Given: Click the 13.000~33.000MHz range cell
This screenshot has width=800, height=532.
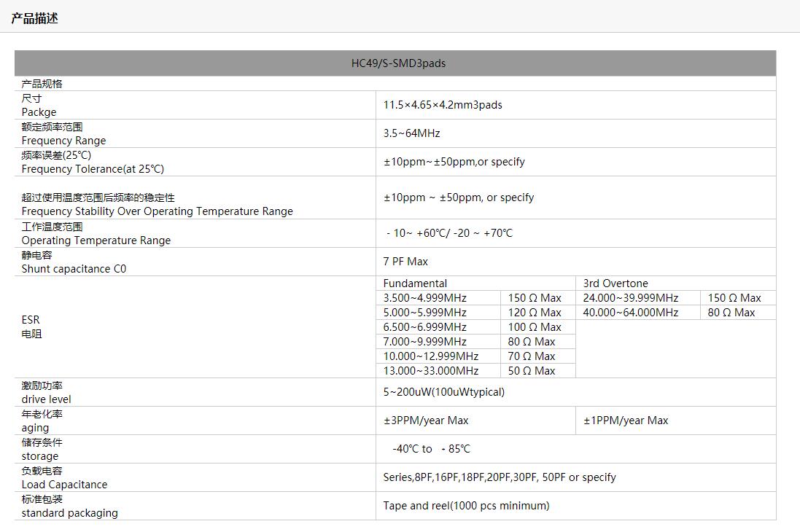Looking at the screenshot, I should pyautogui.click(x=430, y=371).
